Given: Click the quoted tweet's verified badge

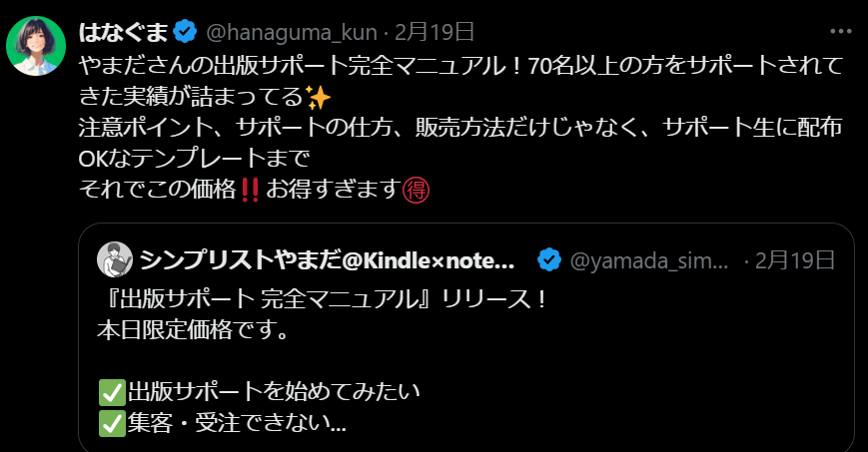Looking at the screenshot, I should pos(549,259).
